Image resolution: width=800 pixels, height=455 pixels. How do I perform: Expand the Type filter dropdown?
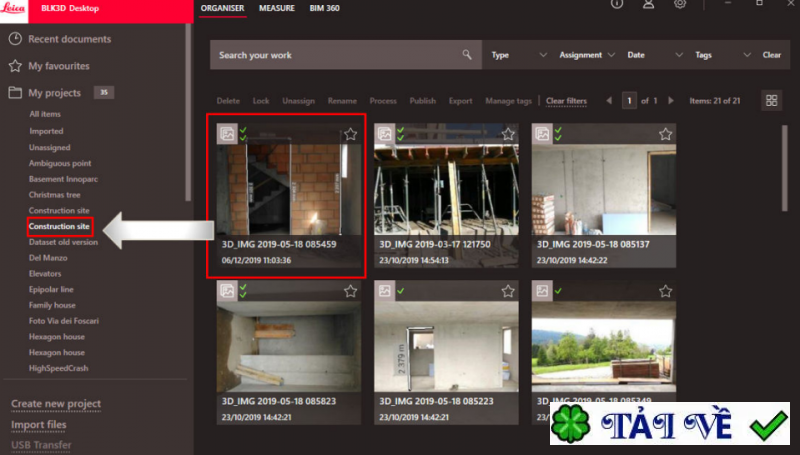point(516,55)
